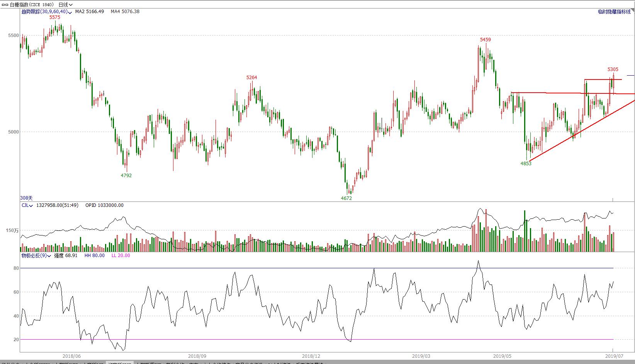Click the 40 oscillator axis label
The image size is (635, 364).
tap(16, 316)
